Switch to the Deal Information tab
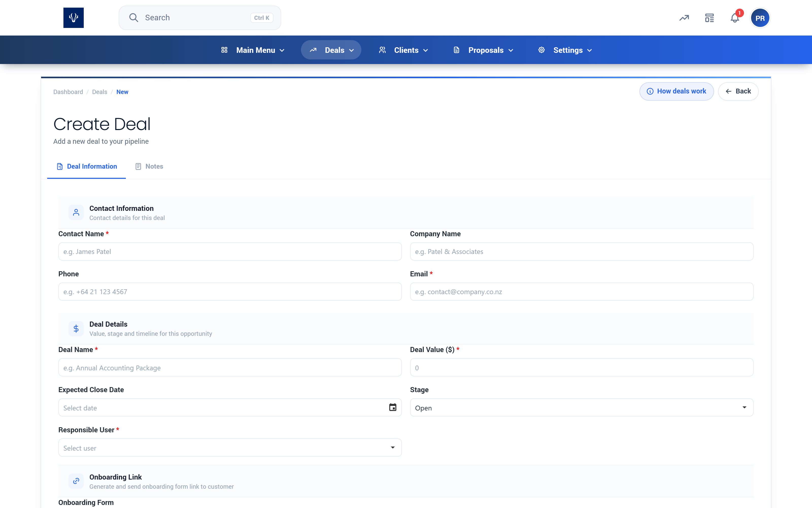 87,166
